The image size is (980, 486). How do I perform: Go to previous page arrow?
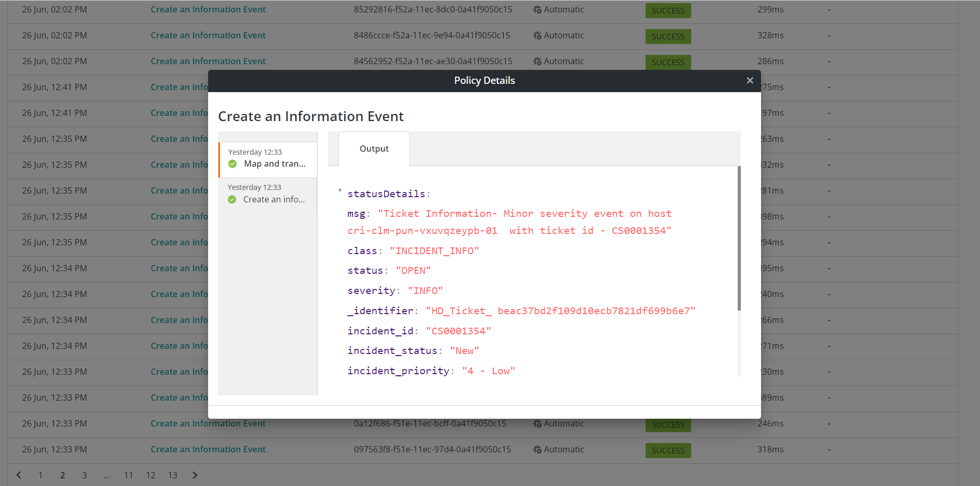(19, 475)
